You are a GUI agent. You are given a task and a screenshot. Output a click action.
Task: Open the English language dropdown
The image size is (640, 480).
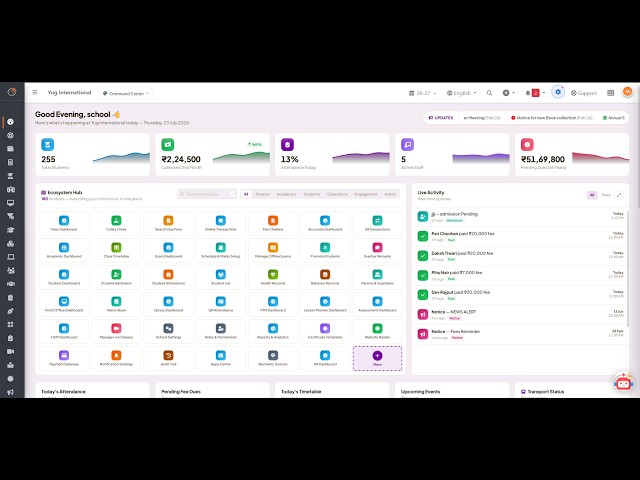click(x=461, y=93)
